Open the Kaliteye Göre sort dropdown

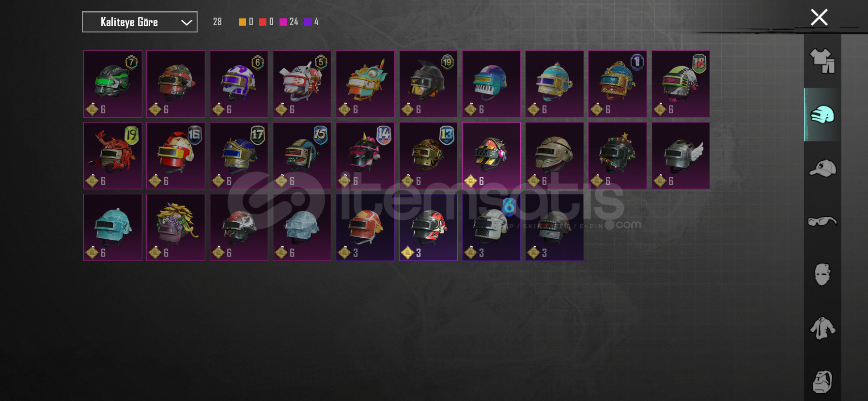coord(139,22)
